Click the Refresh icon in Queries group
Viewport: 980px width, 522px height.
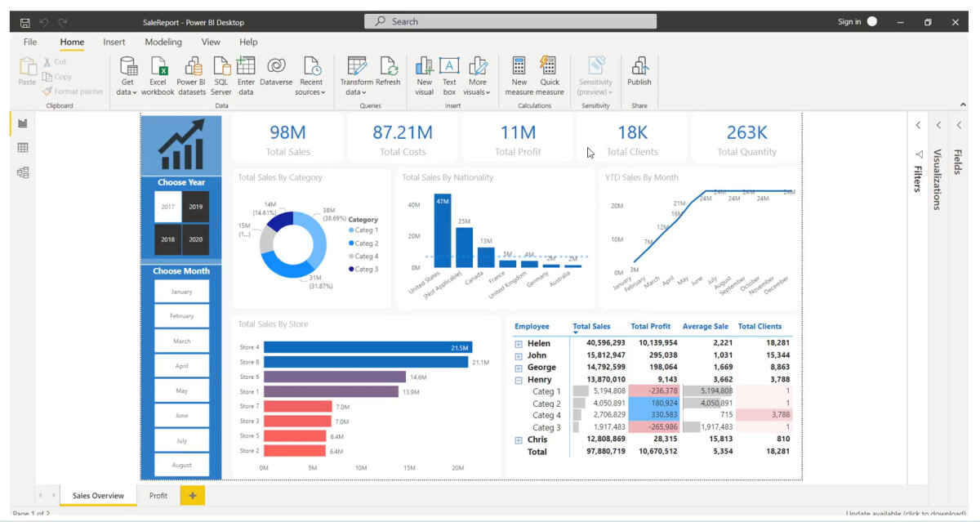[x=389, y=74]
